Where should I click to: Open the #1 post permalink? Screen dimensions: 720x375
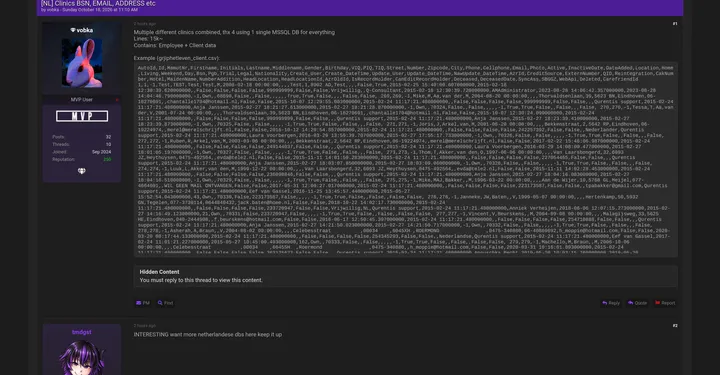click(675, 24)
